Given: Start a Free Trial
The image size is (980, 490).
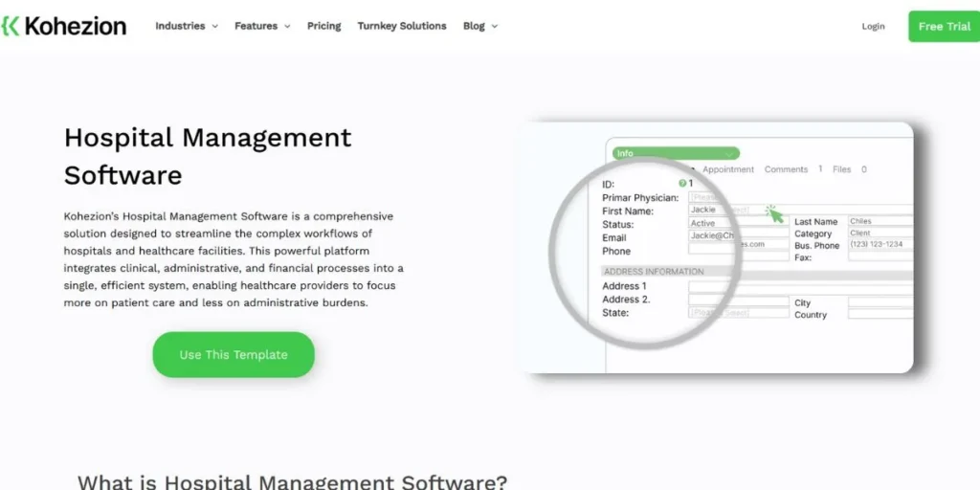Looking at the screenshot, I should coord(944,26).
